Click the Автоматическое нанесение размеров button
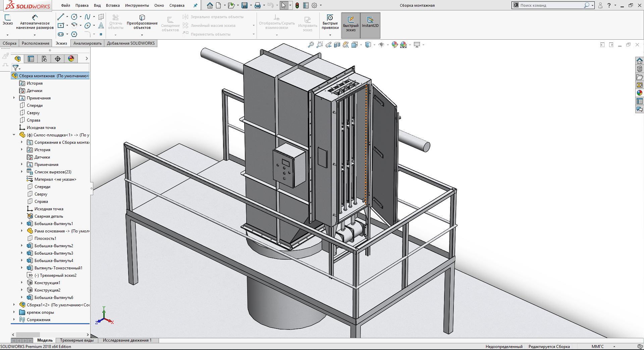 click(35, 22)
